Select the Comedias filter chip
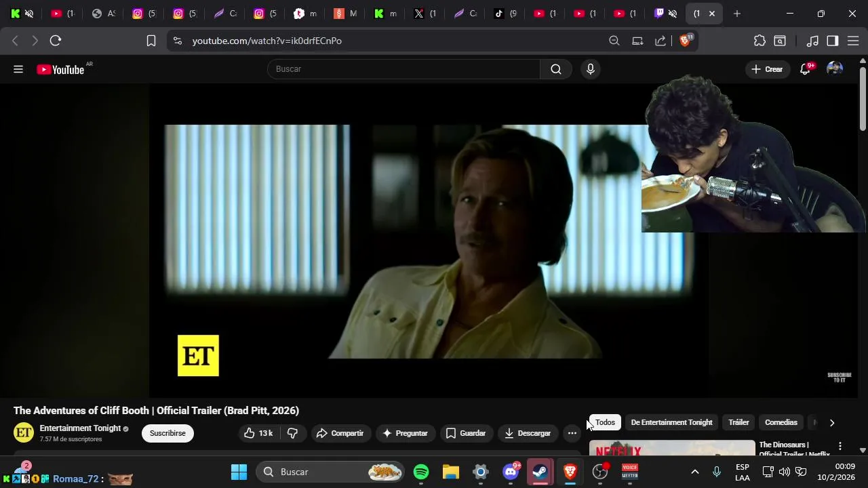The image size is (868, 488). pos(781,422)
